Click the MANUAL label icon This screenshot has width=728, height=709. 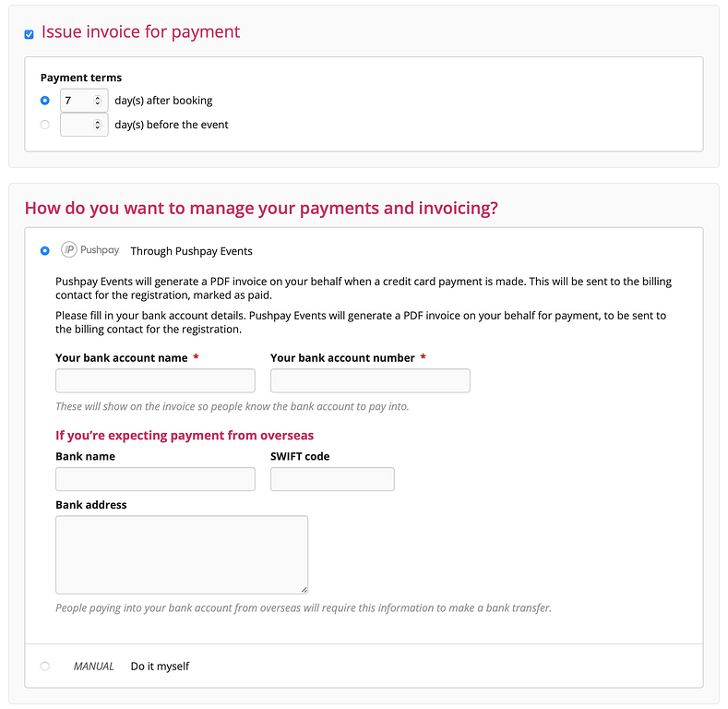[94, 667]
